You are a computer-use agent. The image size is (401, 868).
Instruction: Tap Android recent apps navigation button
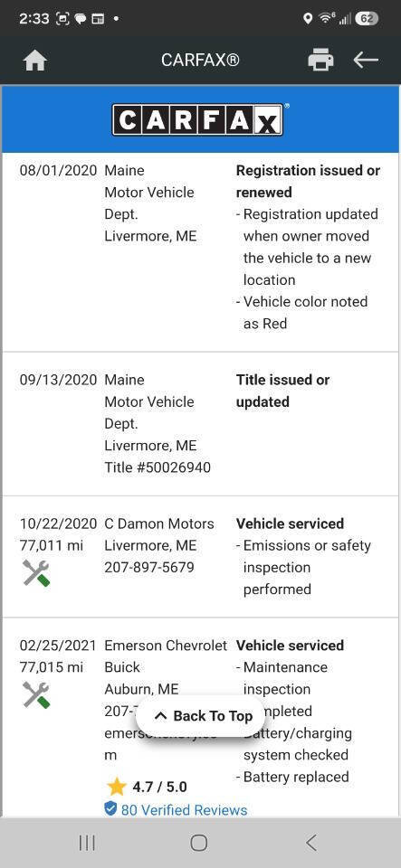[87, 843]
